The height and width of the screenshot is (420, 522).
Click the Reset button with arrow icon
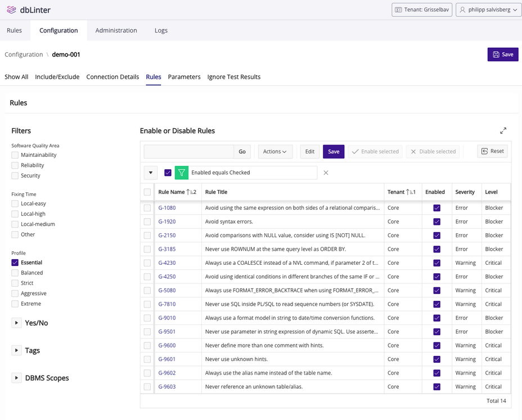(492, 151)
